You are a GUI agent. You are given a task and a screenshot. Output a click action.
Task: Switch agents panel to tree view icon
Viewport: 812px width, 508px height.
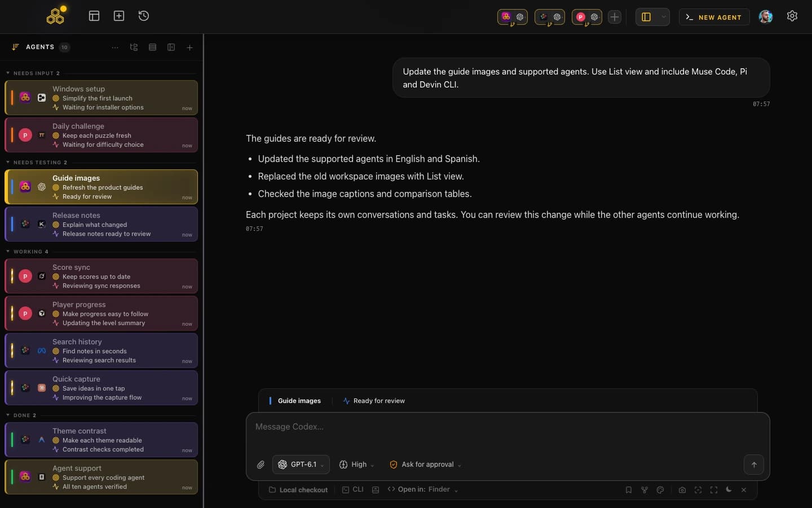tap(134, 47)
